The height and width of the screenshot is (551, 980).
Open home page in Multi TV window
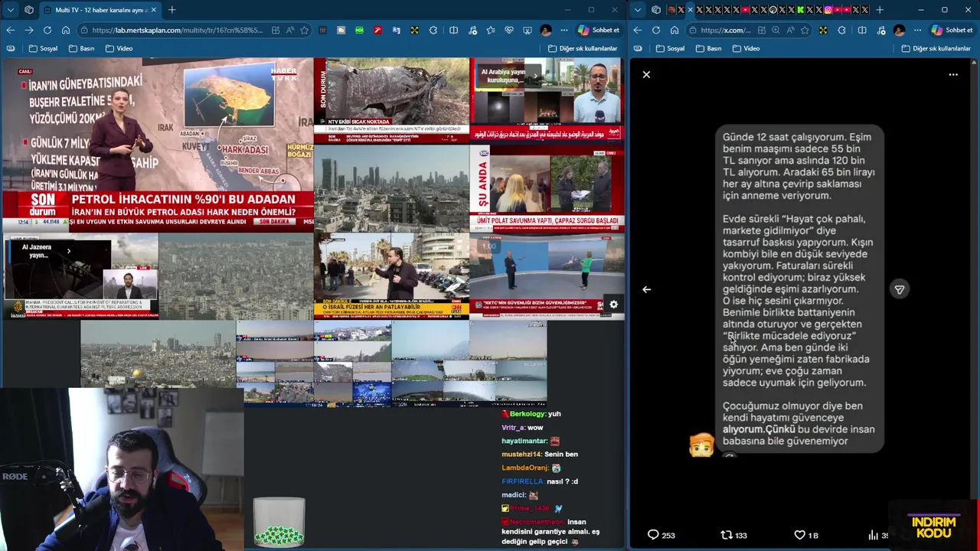click(x=66, y=30)
